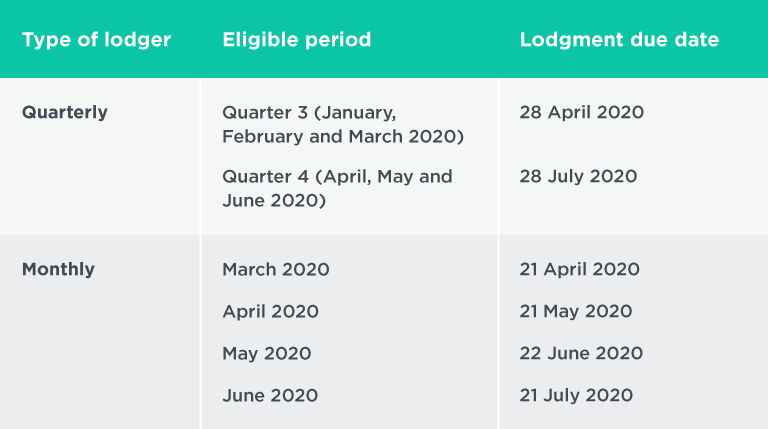Click the '28 July 2020' due date
768x429 pixels.
[x=578, y=176]
